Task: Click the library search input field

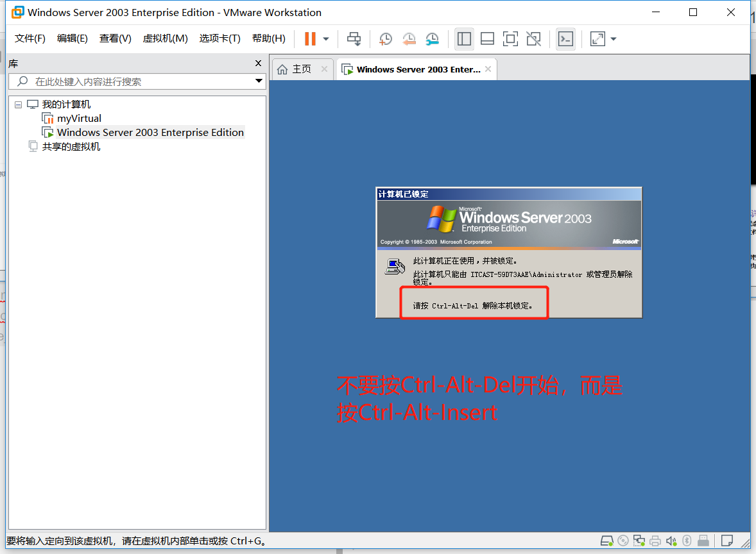Action: [137, 81]
